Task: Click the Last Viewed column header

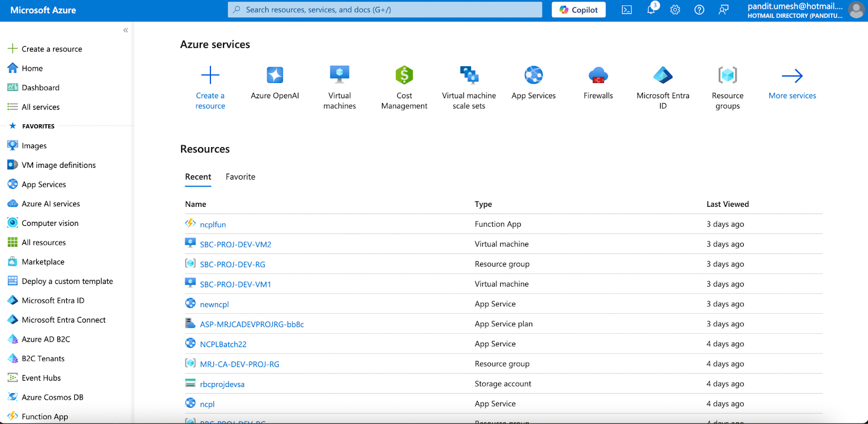Action: coord(727,204)
